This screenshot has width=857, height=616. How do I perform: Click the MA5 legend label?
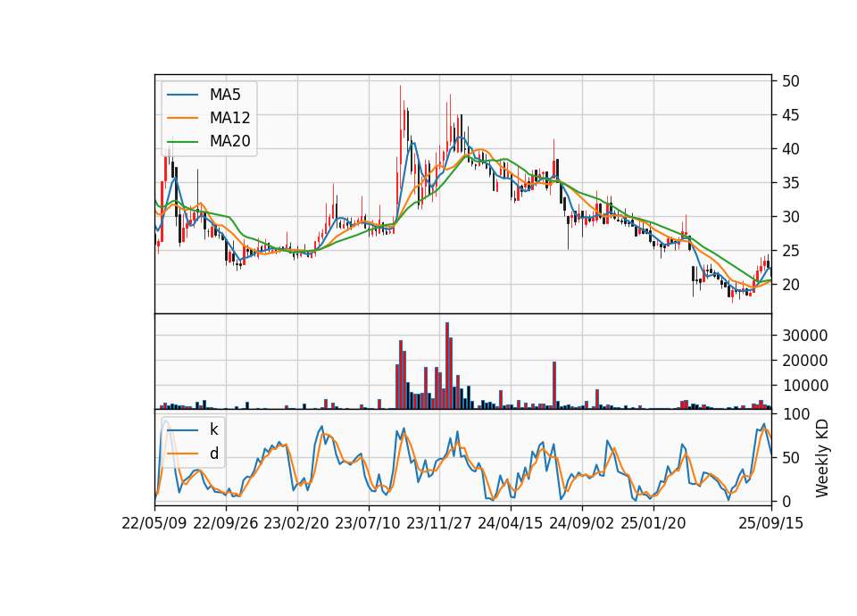(x=225, y=95)
